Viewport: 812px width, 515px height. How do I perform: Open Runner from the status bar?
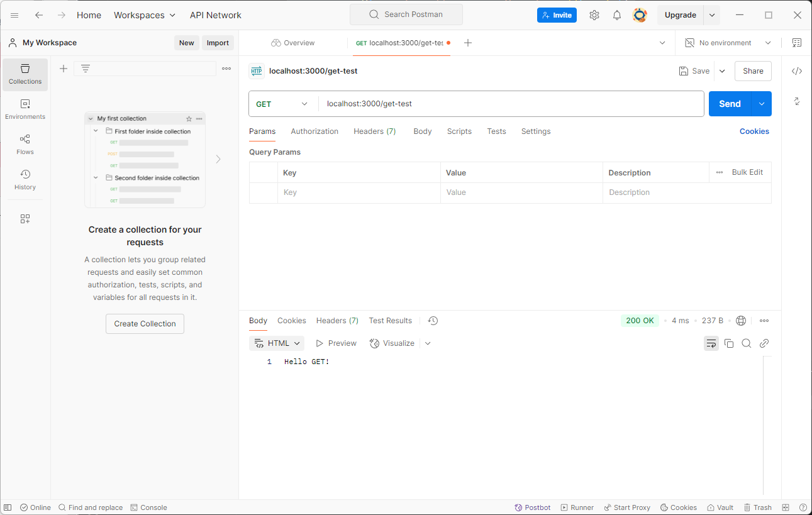(577, 507)
